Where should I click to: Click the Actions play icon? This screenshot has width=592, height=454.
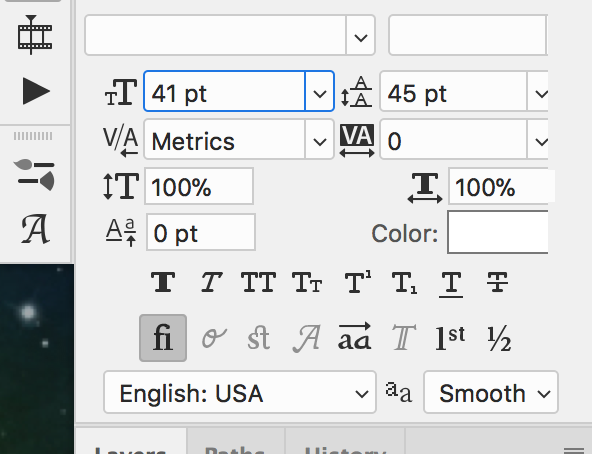[x=36, y=91]
